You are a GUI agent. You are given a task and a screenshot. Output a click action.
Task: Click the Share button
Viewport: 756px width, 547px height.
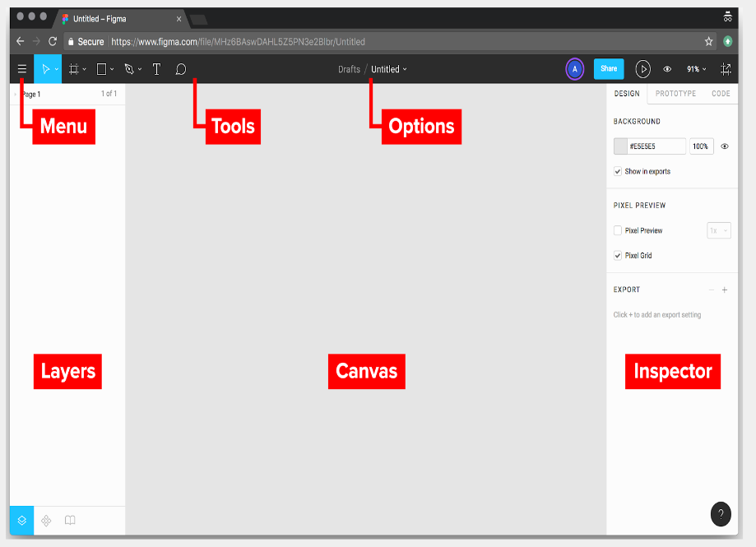tap(608, 69)
